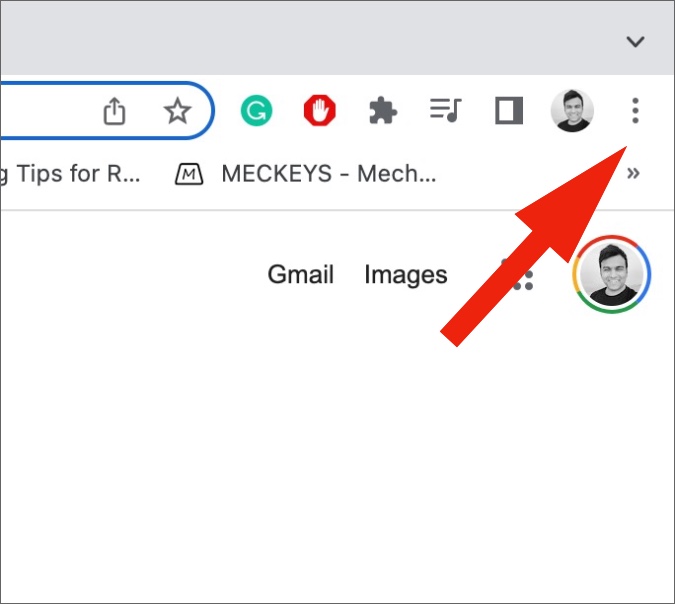Show hidden bookmarks with double chevron

pyautogui.click(x=633, y=173)
